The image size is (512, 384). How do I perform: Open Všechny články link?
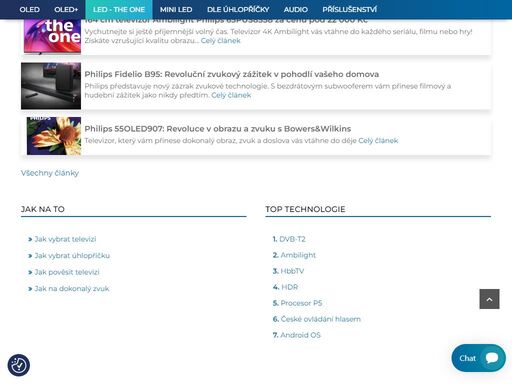click(50, 173)
